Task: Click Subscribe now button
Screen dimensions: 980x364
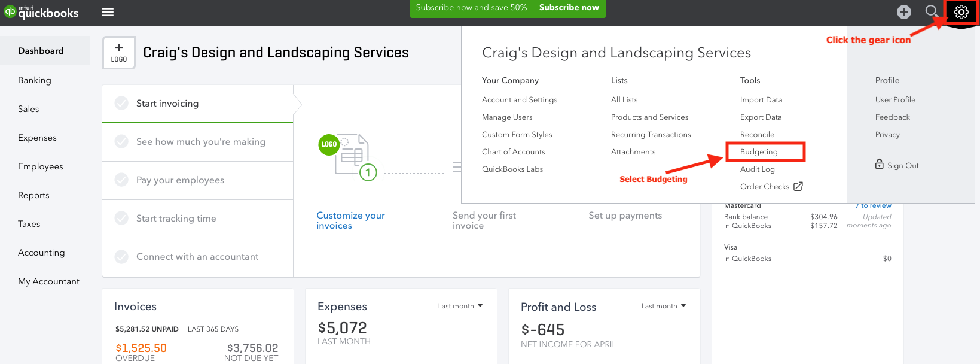Action: (569, 7)
